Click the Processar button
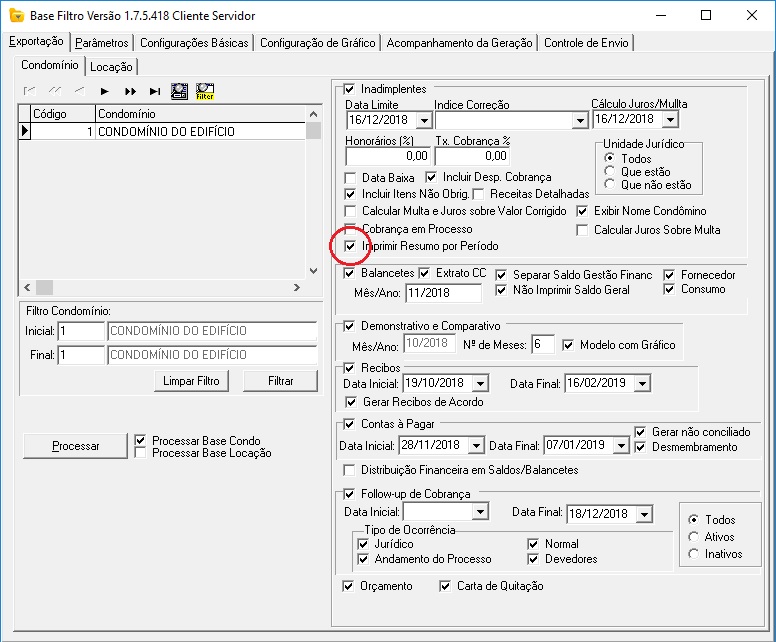 75,446
